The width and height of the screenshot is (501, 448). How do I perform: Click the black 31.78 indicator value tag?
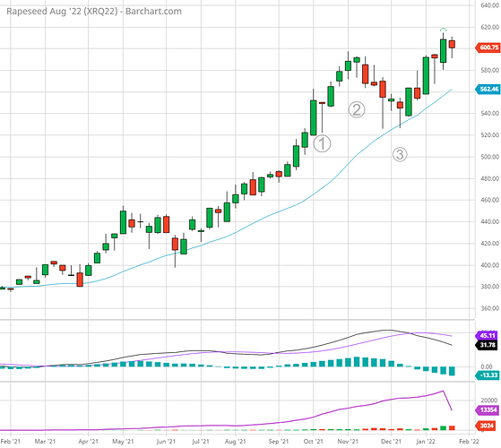pos(487,345)
